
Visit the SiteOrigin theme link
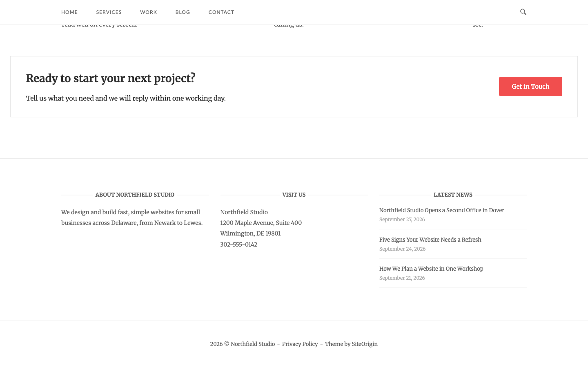pyautogui.click(x=365, y=344)
